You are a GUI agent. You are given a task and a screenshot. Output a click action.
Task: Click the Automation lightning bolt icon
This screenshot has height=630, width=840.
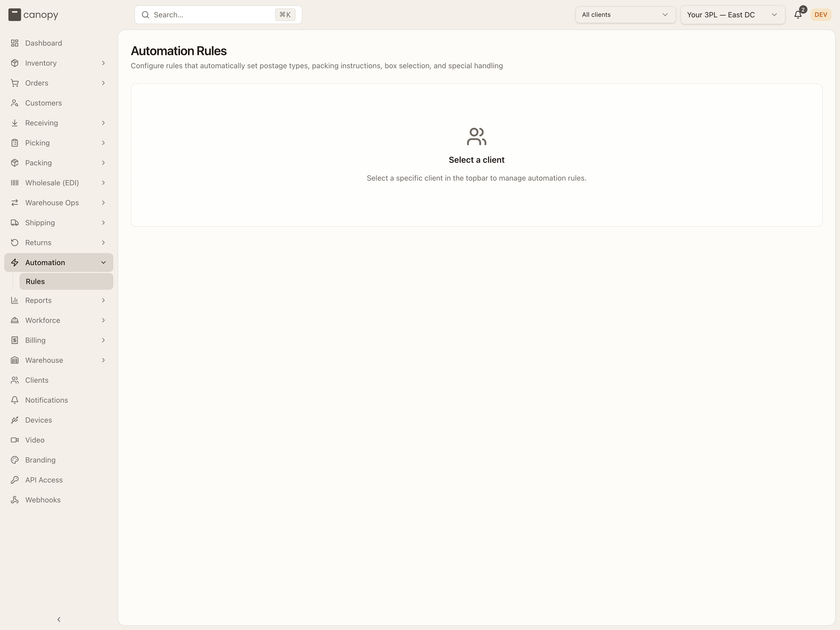[x=15, y=262]
